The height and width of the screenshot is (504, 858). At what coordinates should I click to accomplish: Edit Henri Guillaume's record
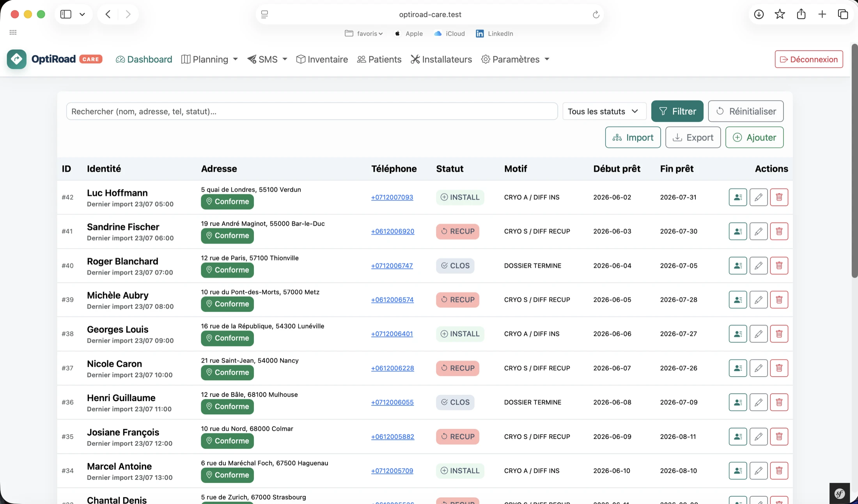[758, 402]
